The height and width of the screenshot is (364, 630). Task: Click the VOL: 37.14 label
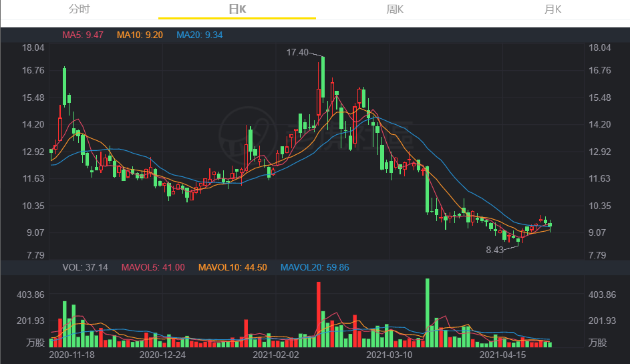coord(85,267)
